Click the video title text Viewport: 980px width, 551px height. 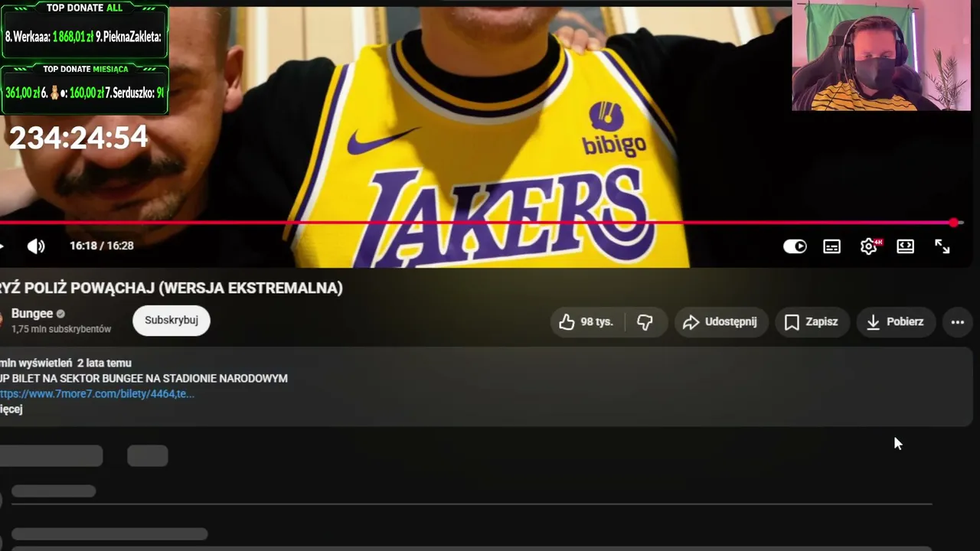[x=171, y=289]
